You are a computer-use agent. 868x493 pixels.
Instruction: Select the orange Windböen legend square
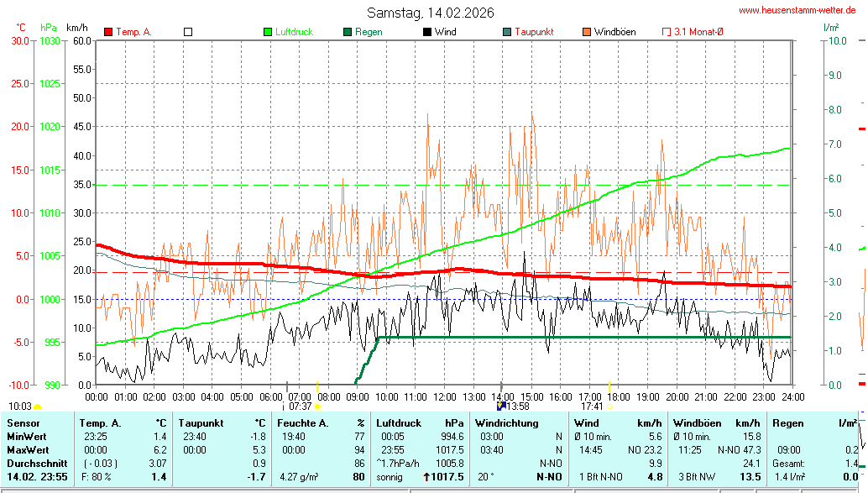click(587, 32)
